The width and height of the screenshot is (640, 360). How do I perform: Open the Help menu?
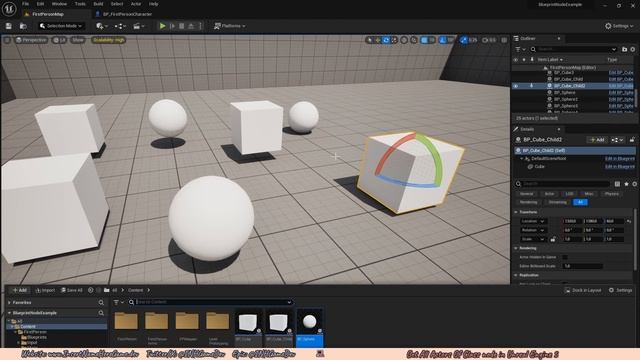pyautogui.click(x=153, y=4)
